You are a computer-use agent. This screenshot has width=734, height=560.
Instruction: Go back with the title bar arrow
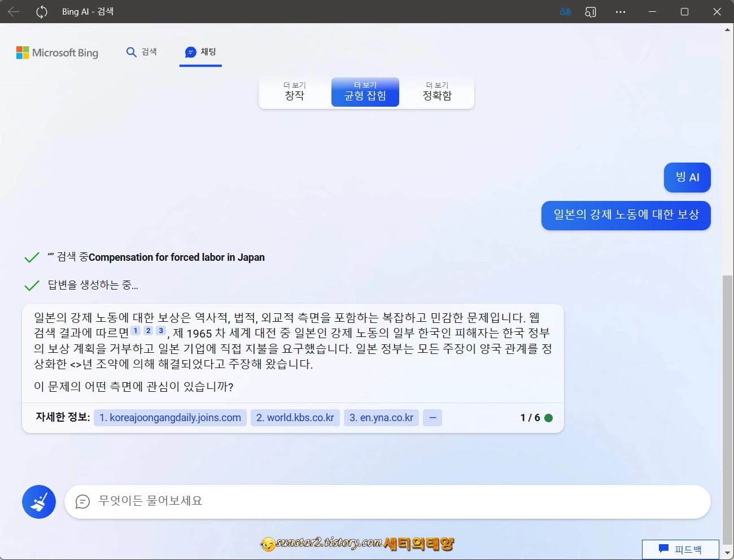pyautogui.click(x=14, y=12)
